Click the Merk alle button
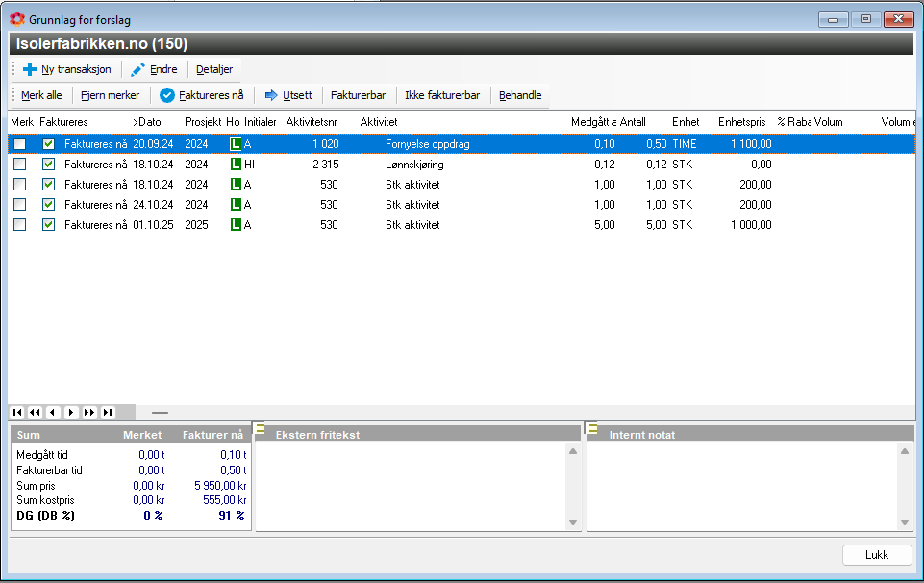This screenshot has width=924, height=583. tap(41, 95)
